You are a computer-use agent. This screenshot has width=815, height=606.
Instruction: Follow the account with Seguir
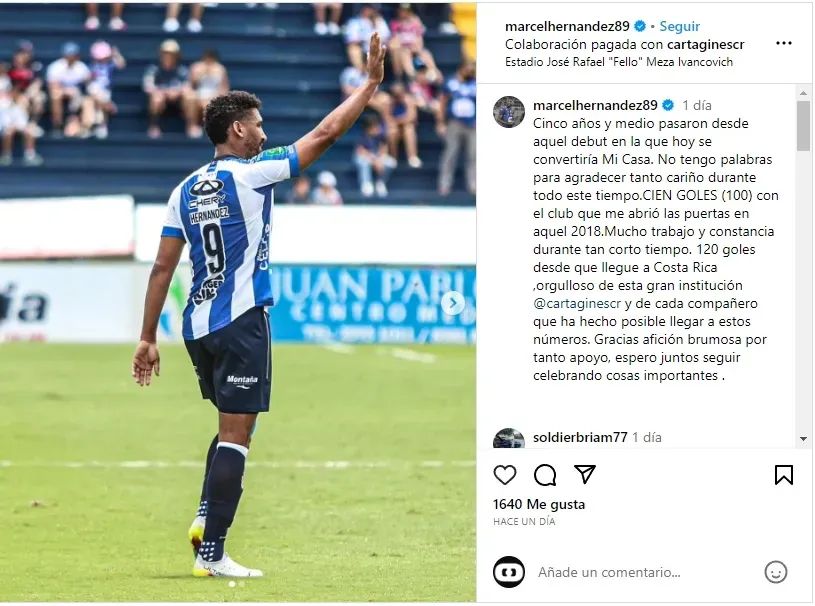[x=679, y=26]
